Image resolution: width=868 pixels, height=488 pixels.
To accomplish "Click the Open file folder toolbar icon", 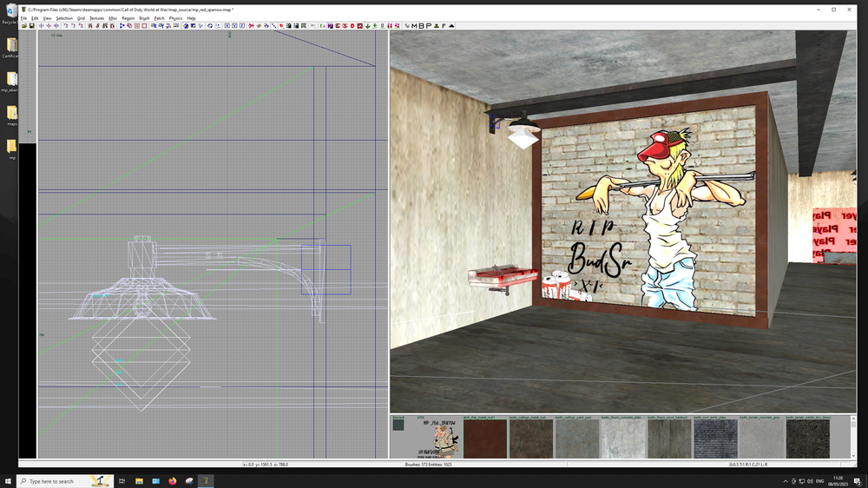I will coord(24,26).
